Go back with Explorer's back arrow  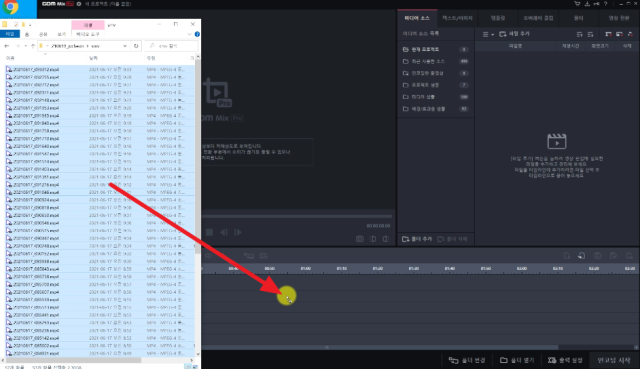7,46
